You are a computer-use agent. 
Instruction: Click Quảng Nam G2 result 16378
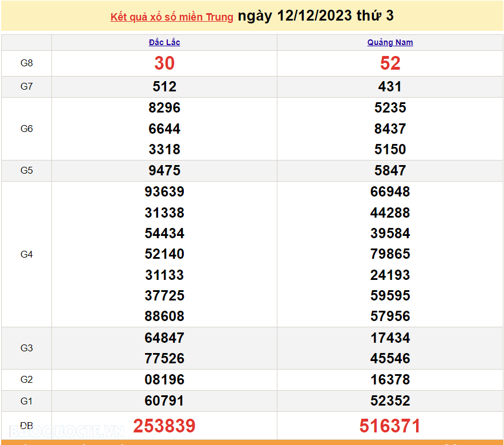tap(390, 380)
